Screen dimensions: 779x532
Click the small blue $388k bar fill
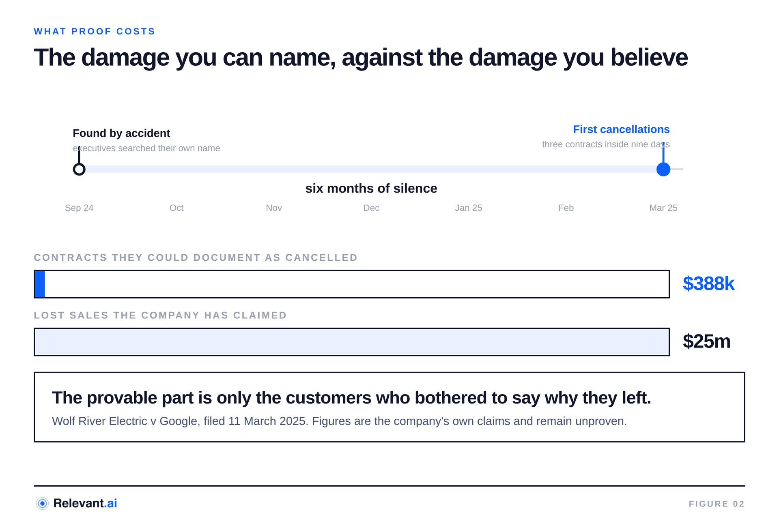pos(40,284)
